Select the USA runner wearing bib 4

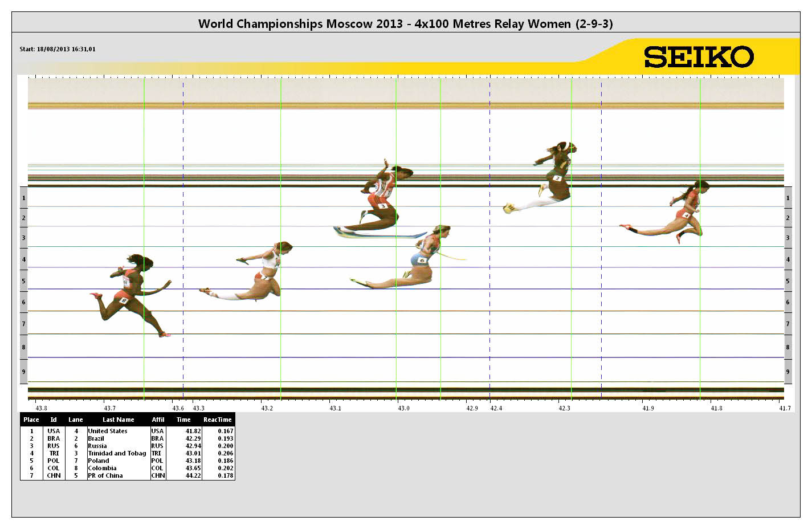(686, 214)
